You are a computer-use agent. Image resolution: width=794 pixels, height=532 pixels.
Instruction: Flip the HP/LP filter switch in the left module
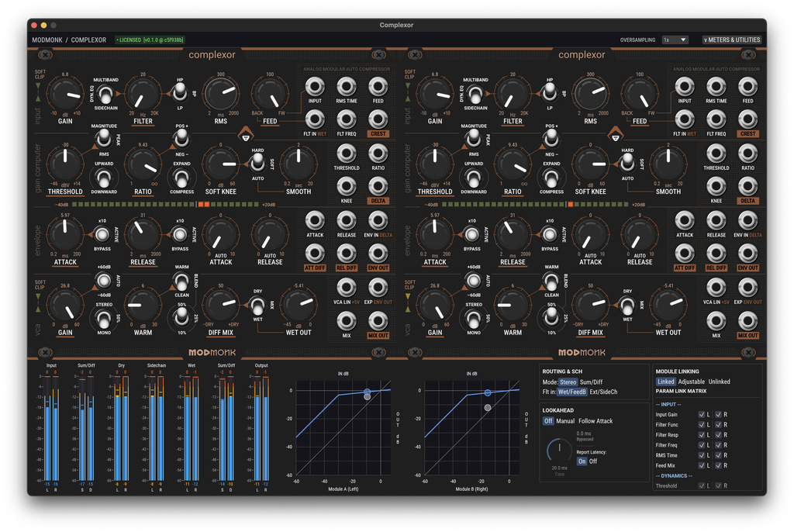pyautogui.click(x=180, y=93)
